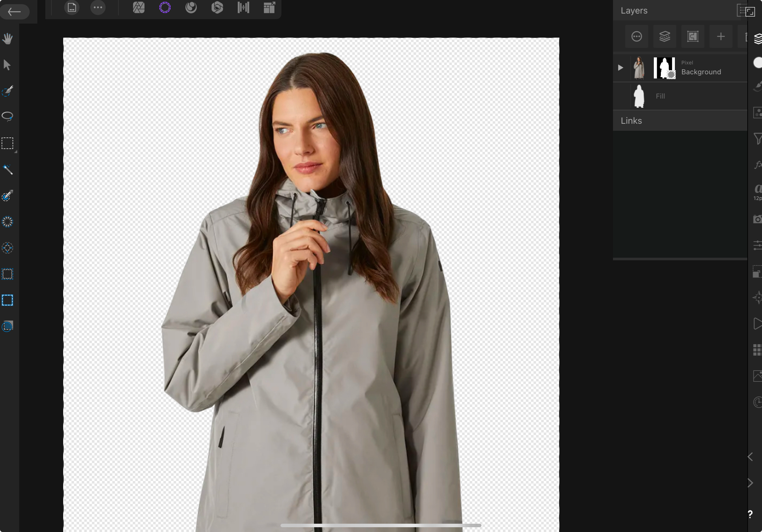The width and height of the screenshot is (762, 532).
Task: Switch to the Liquify persona
Action: click(x=191, y=8)
